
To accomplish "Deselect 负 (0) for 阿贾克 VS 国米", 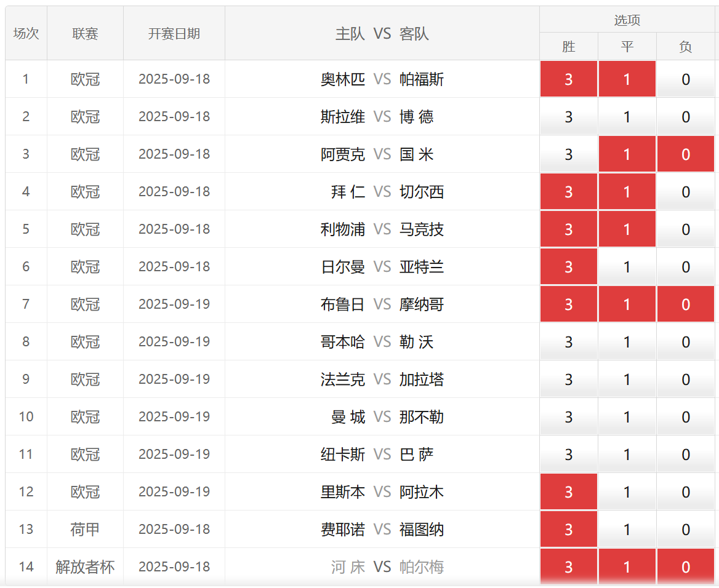I will (x=686, y=154).
